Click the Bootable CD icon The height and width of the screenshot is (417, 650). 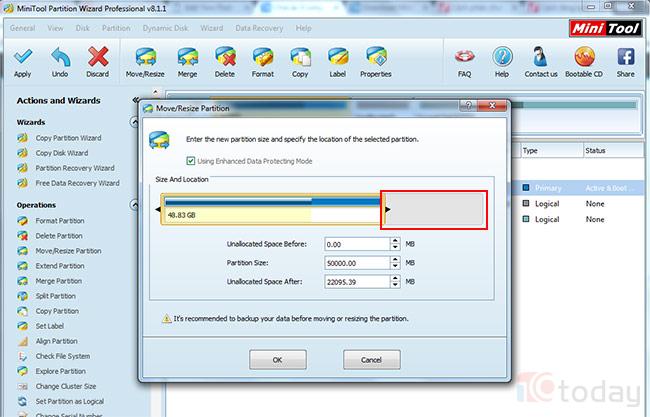(x=584, y=57)
